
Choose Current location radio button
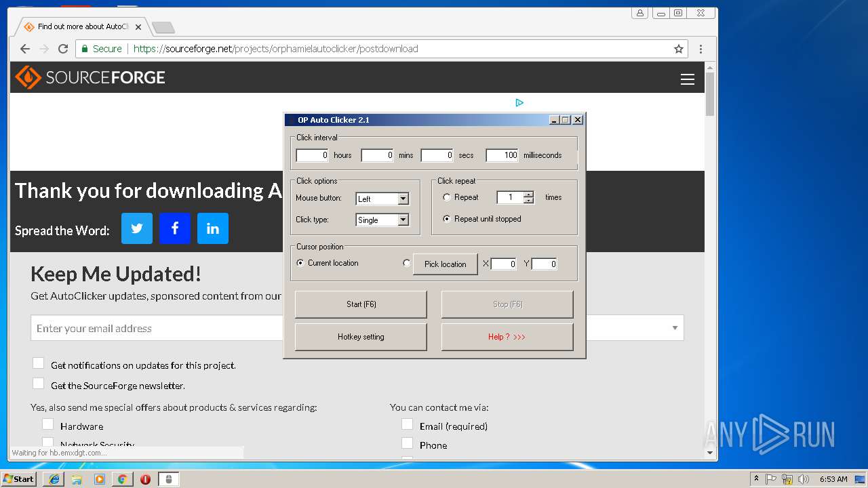pyautogui.click(x=300, y=263)
